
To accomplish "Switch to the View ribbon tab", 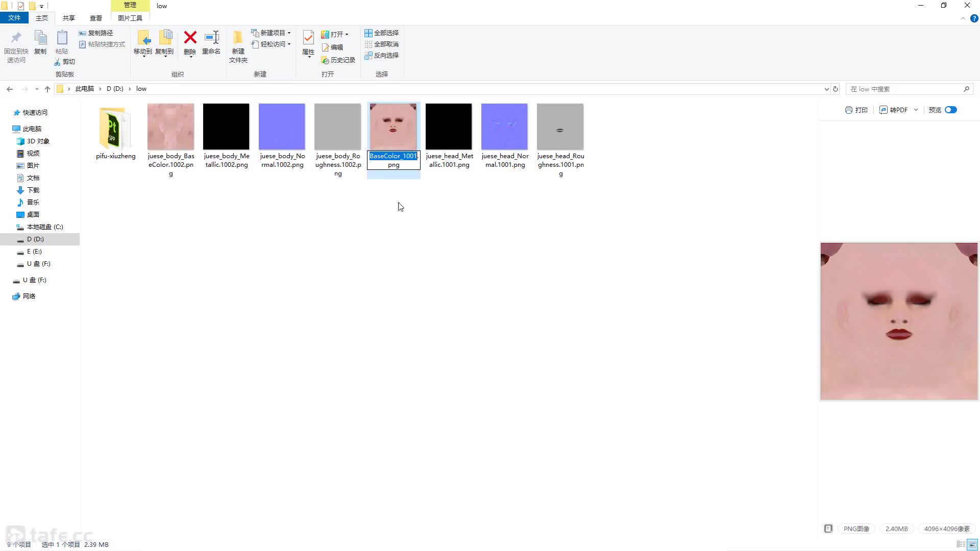I will (95, 18).
